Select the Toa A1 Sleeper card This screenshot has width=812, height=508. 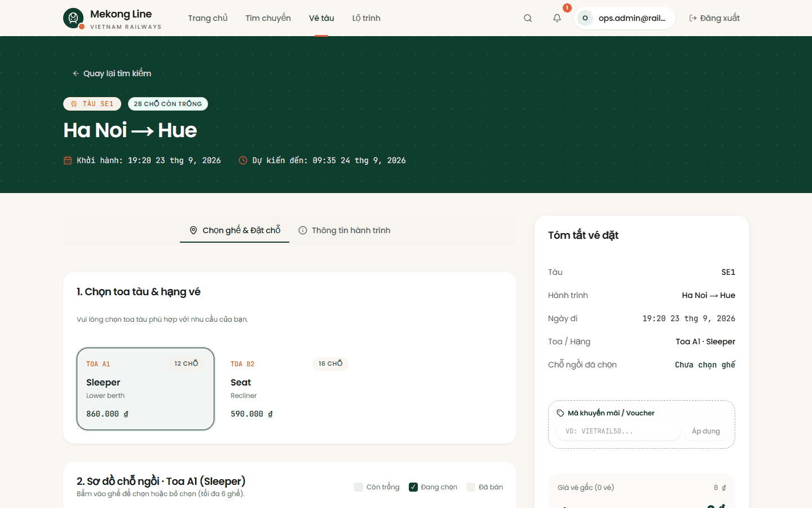pos(145,389)
